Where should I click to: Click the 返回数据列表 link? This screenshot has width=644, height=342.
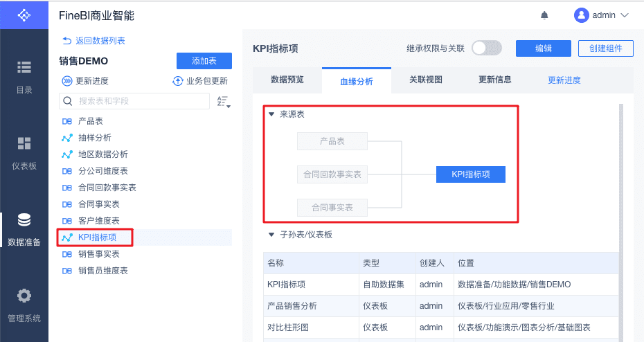(x=94, y=41)
